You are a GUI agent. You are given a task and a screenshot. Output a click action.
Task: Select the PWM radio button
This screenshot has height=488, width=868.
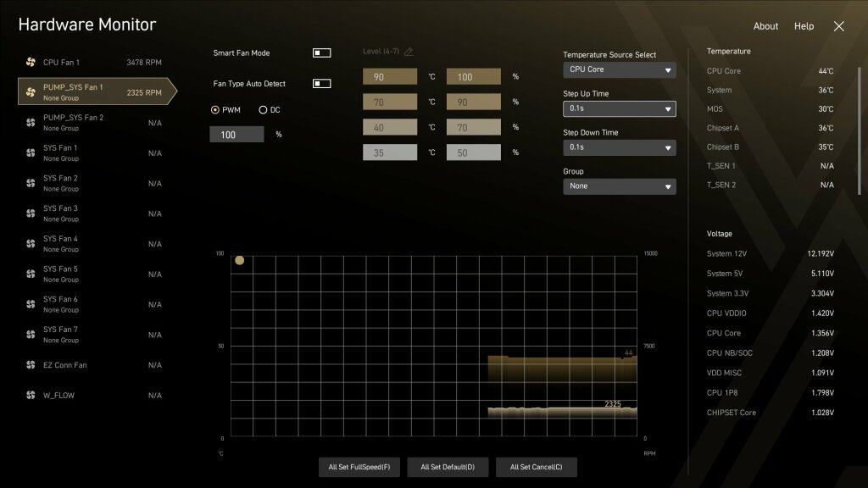215,109
